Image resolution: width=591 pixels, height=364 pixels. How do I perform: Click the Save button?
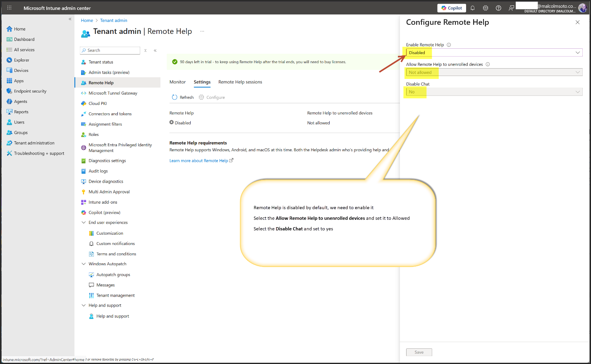(419, 352)
